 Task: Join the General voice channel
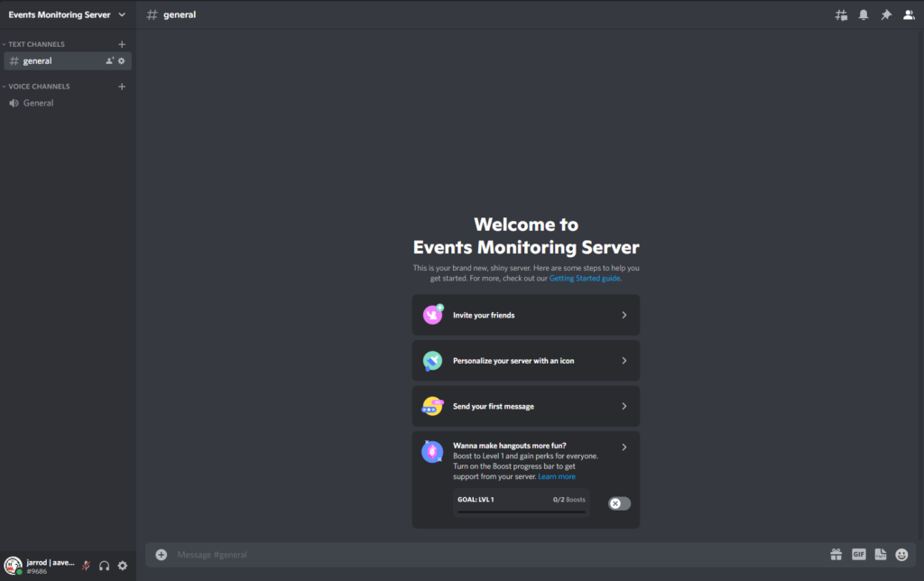(38, 103)
